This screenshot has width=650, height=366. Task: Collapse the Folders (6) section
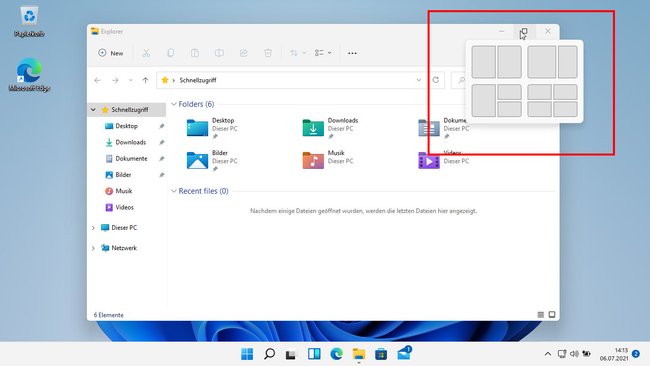click(174, 104)
